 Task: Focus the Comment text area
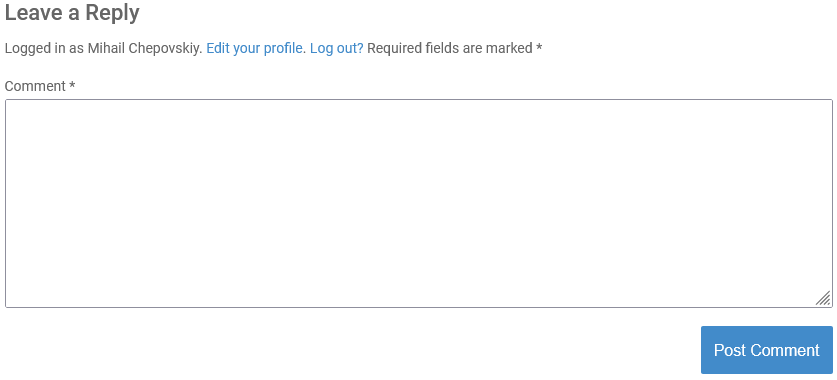click(419, 203)
